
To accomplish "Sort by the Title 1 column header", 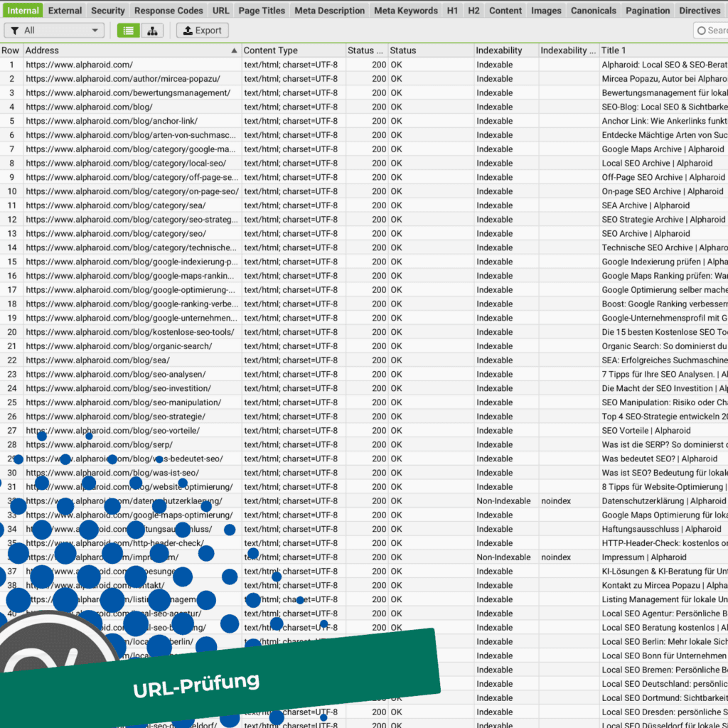I will [664, 50].
